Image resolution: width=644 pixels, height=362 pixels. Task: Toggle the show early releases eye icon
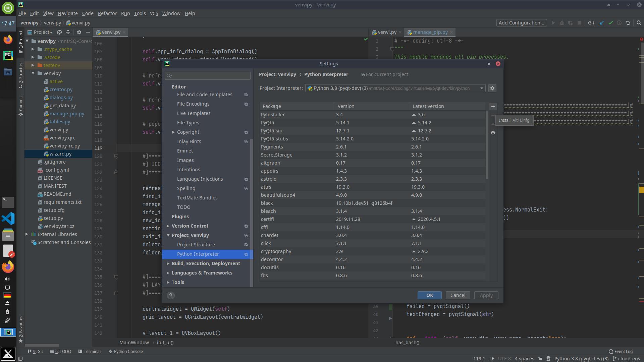click(x=493, y=133)
